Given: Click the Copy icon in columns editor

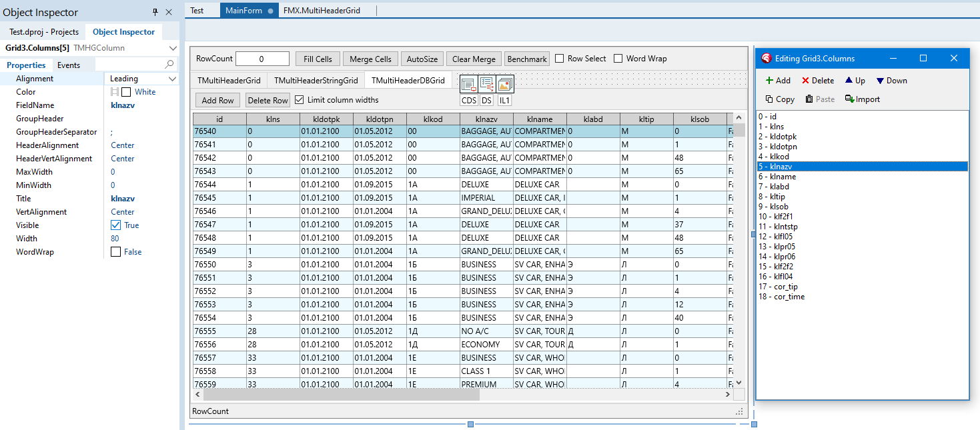Looking at the screenshot, I should (769, 99).
